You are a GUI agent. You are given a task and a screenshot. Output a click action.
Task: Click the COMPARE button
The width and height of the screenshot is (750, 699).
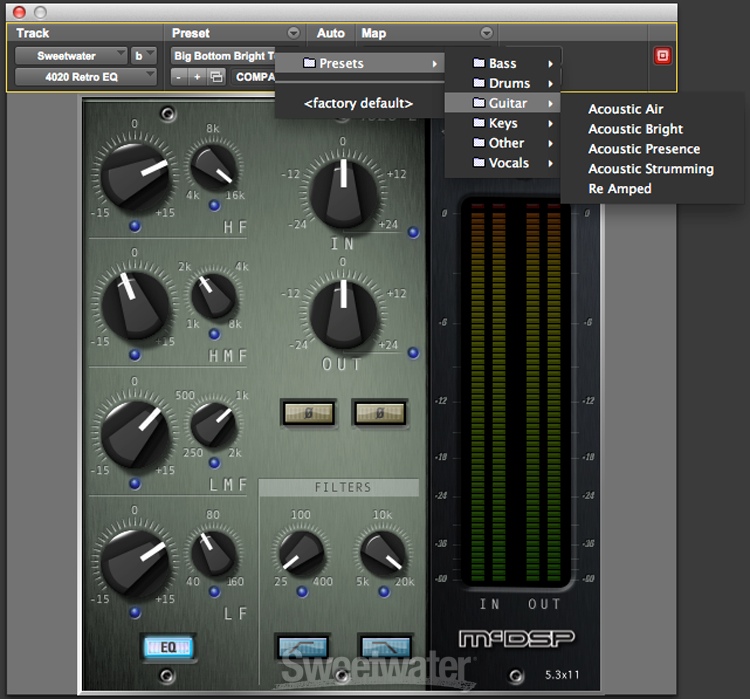click(255, 77)
